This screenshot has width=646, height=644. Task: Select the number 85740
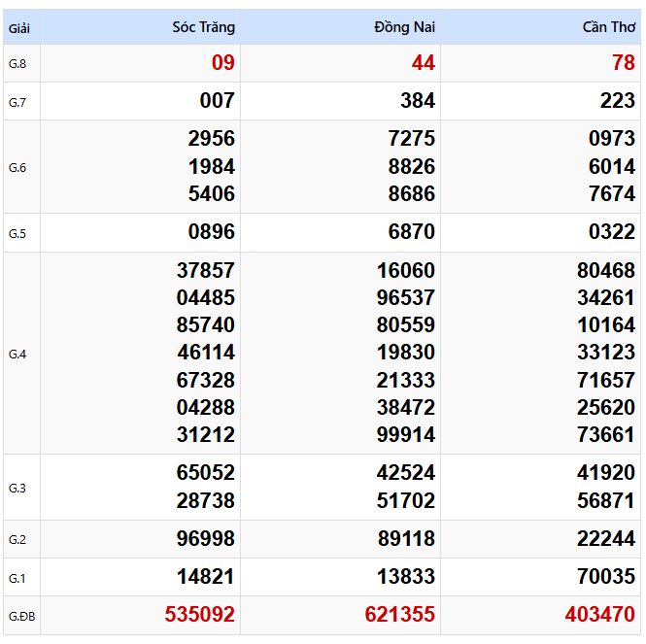pyautogui.click(x=206, y=324)
